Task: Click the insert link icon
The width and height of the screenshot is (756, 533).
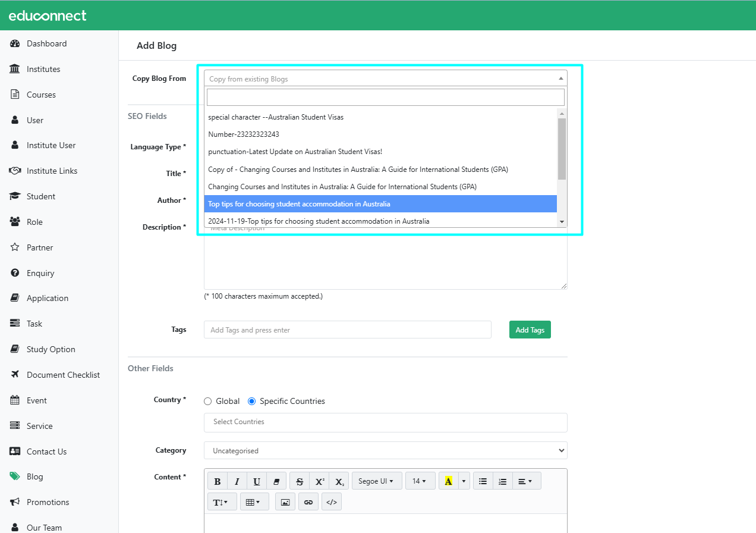Action: point(308,502)
